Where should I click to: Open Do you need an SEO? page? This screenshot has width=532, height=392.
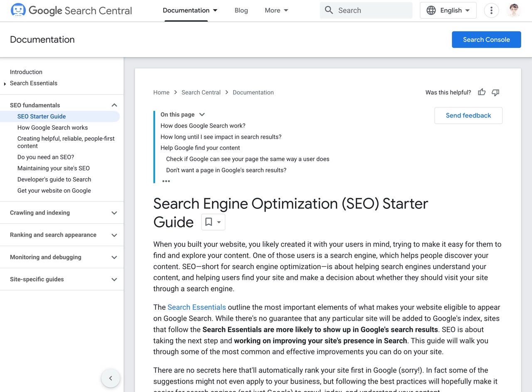(46, 157)
